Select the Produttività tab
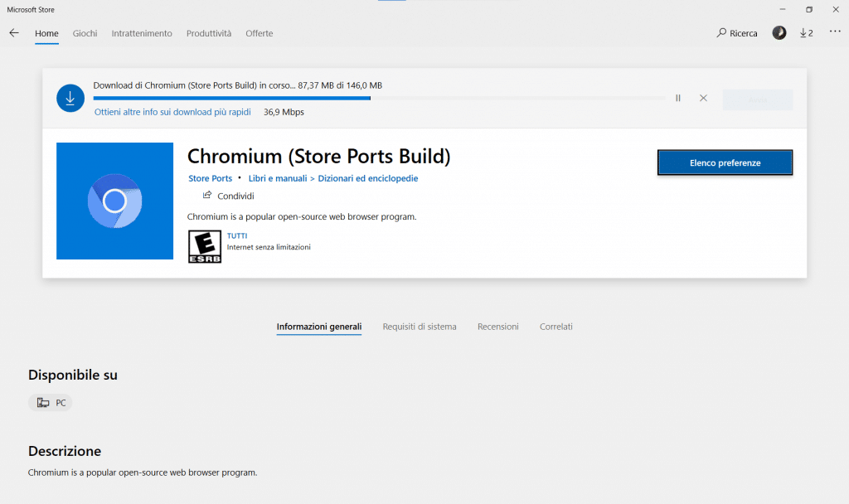Image resolution: width=849 pixels, height=504 pixels. pos(209,33)
